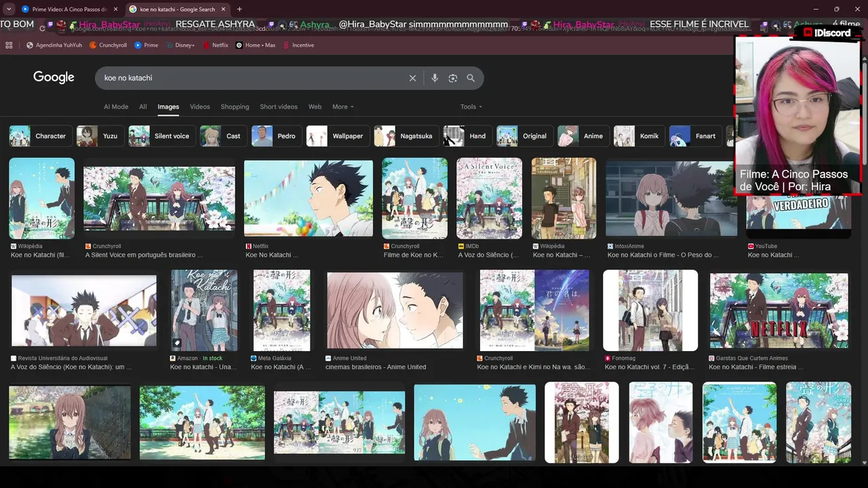Image resolution: width=868 pixels, height=488 pixels.
Task: Open the Garotas Que Curtem Animes Netflix image
Action: pos(779,310)
